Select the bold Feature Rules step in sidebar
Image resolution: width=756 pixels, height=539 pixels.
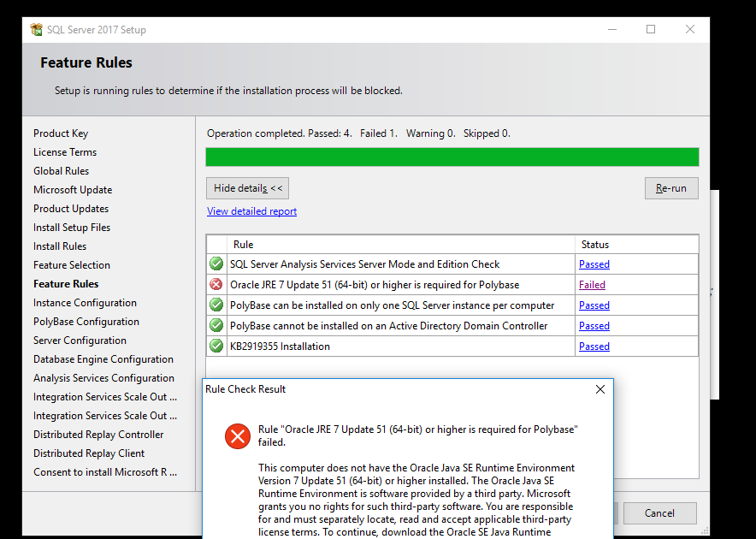(x=66, y=284)
